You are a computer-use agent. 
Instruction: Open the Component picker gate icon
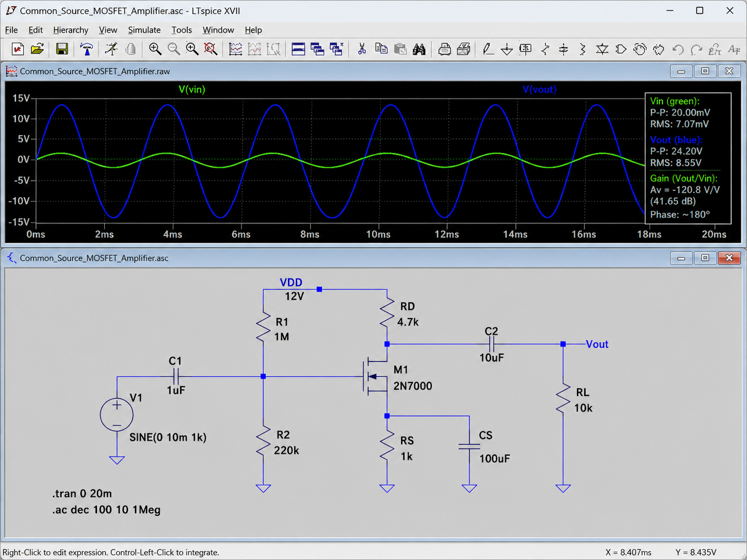621,49
